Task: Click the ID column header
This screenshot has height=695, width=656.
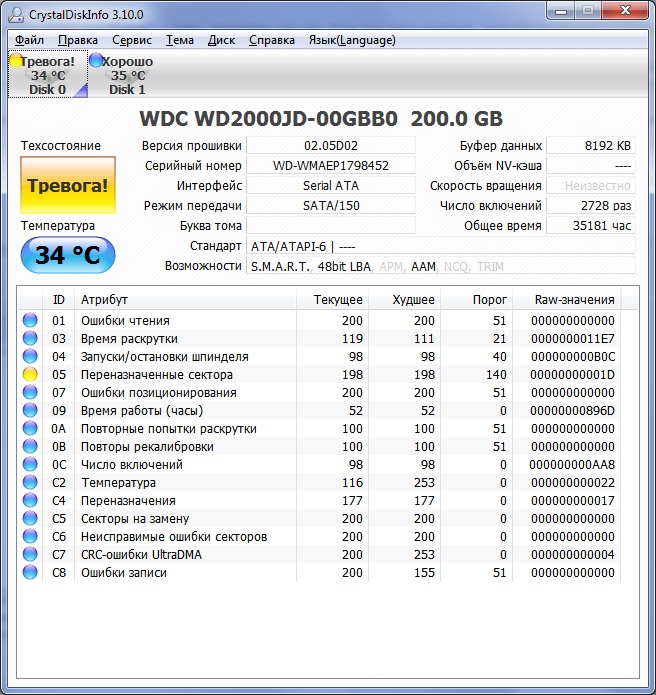Action: point(59,300)
